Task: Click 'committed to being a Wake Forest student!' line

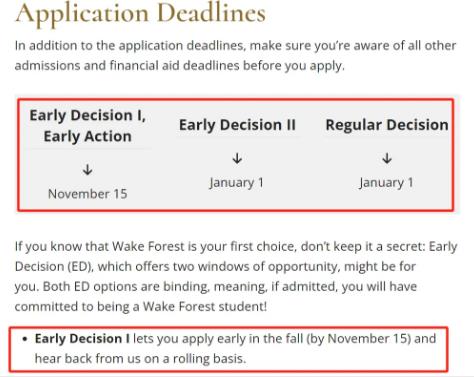Action: tap(141, 307)
